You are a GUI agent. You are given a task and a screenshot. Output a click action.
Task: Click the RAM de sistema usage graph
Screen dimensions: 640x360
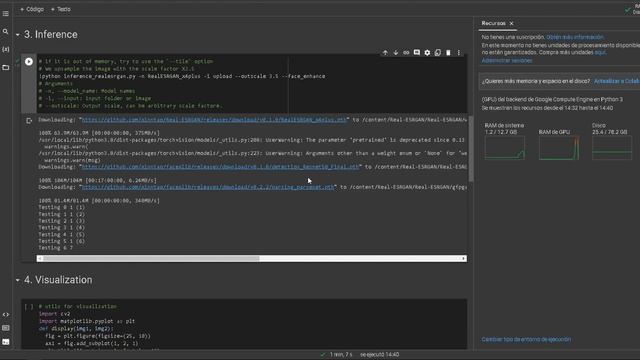coord(504,148)
